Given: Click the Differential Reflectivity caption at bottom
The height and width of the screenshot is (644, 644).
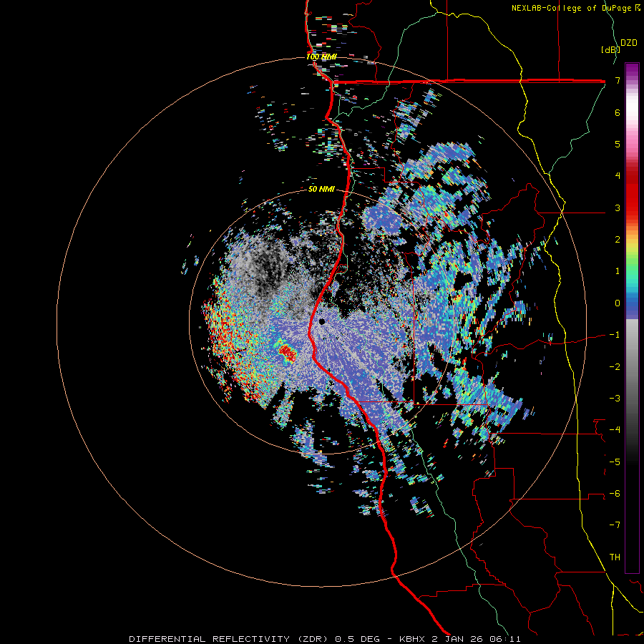Looking at the screenshot, I should pos(325,639).
